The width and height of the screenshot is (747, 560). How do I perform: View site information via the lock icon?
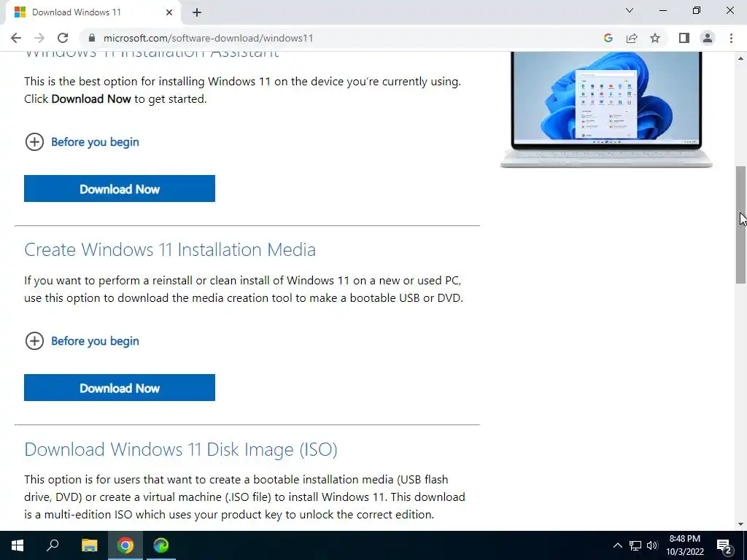pyautogui.click(x=92, y=38)
